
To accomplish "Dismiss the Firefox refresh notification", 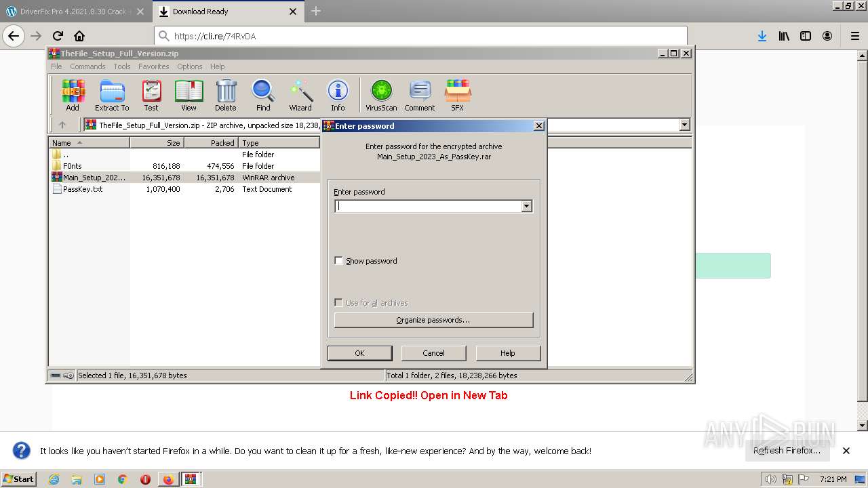I will click(846, 451).
